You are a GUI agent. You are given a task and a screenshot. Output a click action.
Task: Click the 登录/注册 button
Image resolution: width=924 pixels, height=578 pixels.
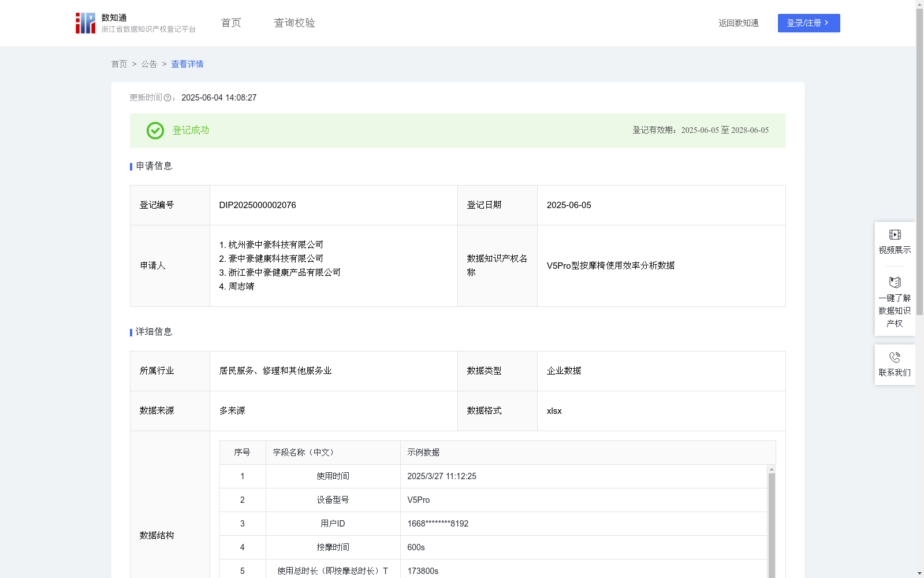click(808, 23)
